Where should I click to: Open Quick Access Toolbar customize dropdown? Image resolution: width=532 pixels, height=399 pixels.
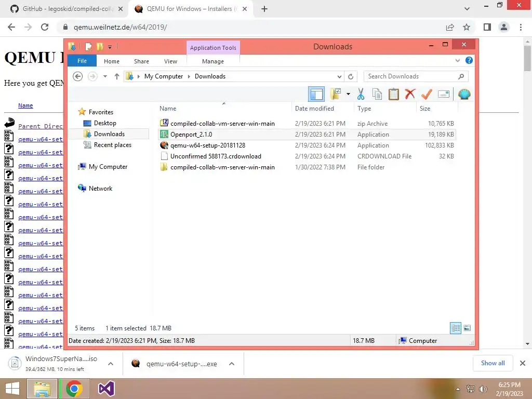[110, 47]
